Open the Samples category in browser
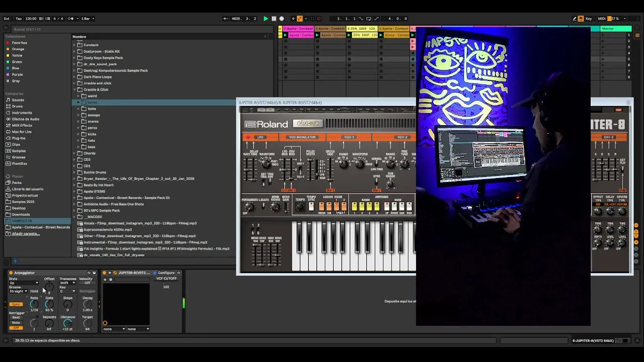The height and width of the screenshot is (362, 644). coord(19,151)
